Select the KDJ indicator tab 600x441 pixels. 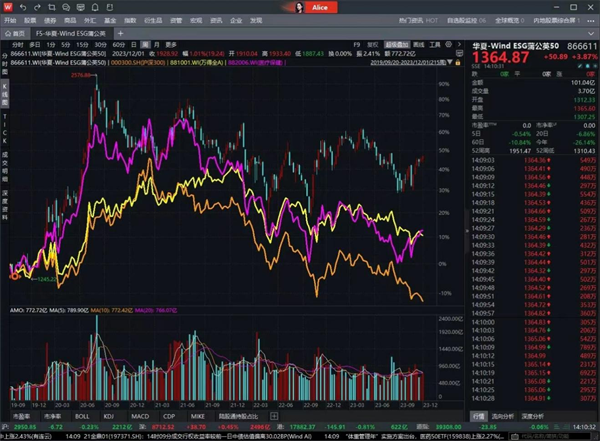click(x=109, y=416)
